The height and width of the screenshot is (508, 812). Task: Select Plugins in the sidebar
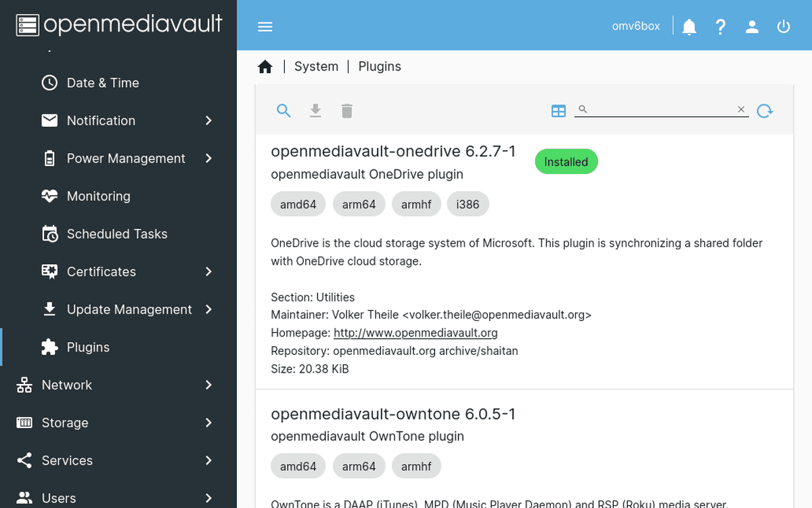click(x=118, y=347)
